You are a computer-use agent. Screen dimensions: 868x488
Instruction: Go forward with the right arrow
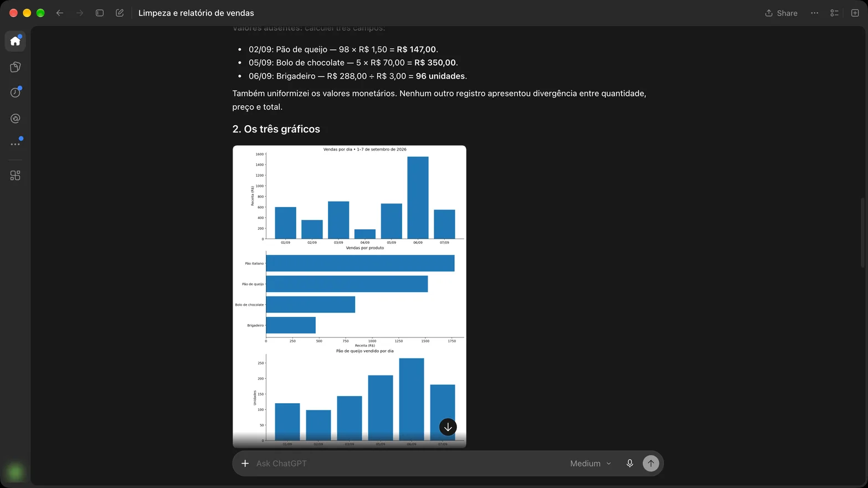coord(80,13)
